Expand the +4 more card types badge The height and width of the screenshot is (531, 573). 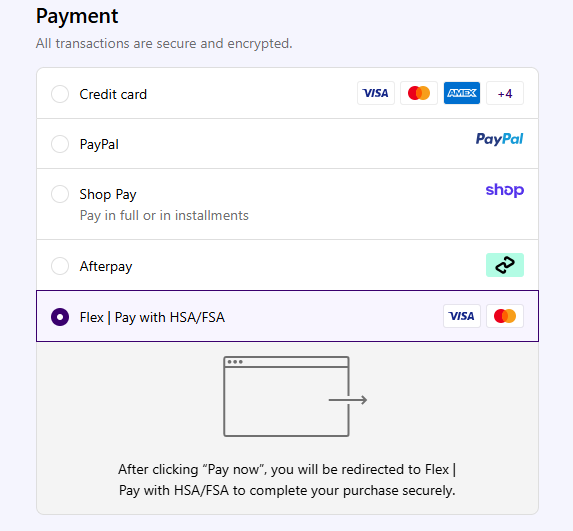pos(505,93)
